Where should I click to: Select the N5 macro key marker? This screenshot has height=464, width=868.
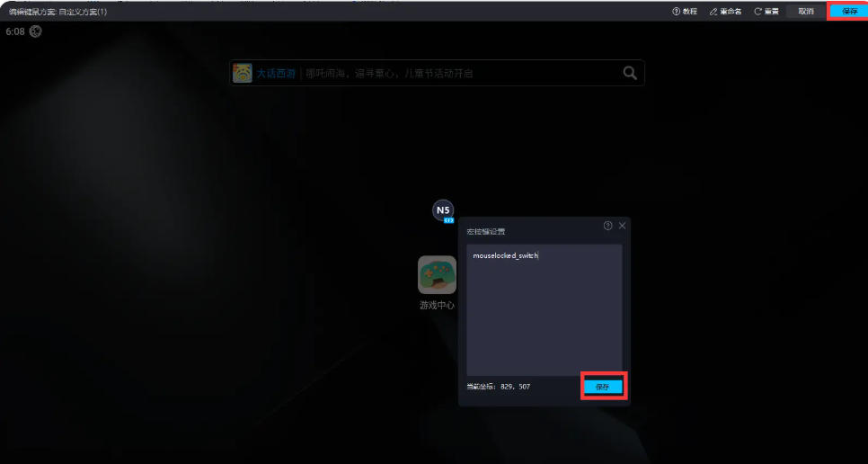pyautogui.click(x=443, y=210)
